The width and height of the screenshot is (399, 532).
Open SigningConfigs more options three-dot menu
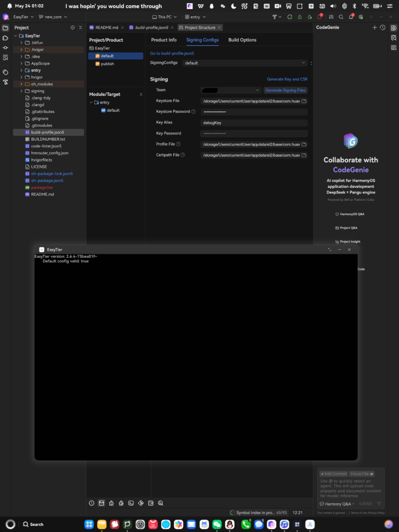pyautogui.click(x=311, y=63)
